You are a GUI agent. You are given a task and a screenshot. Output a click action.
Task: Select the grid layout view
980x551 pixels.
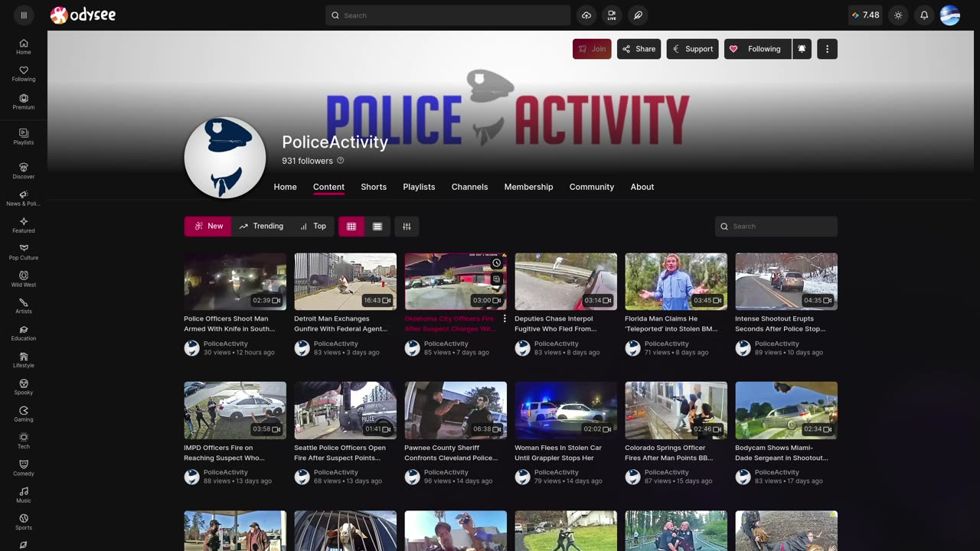point(351,227)
